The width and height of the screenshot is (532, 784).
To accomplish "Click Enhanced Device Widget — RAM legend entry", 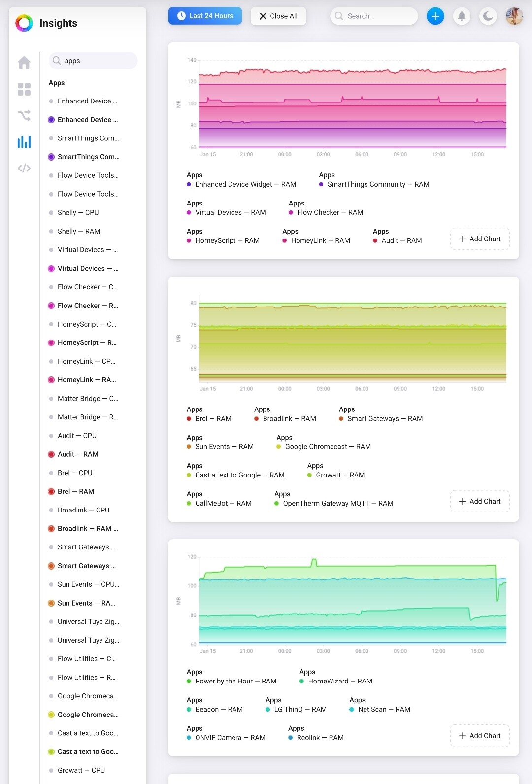I will (x=241, y=184).
